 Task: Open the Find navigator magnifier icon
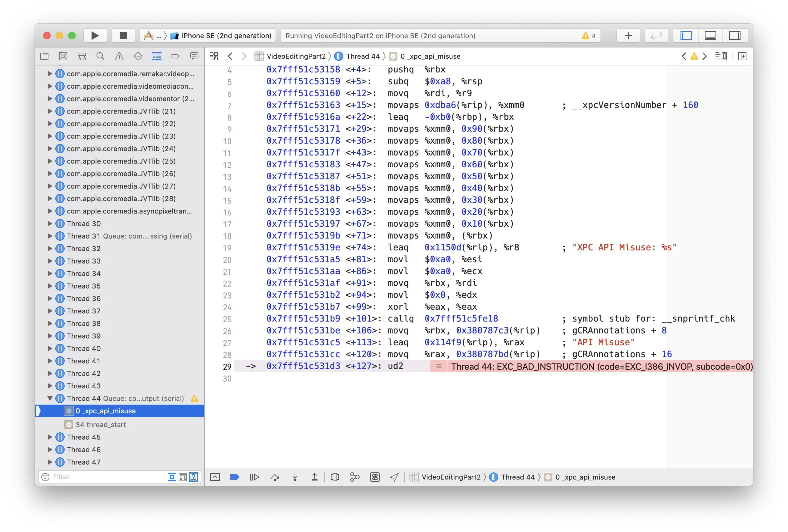100,56
